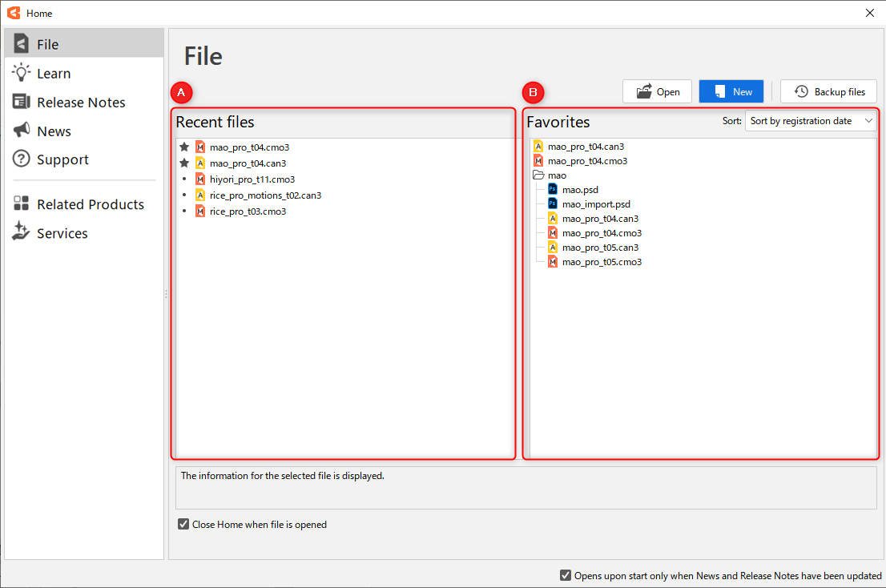Toggle Close Home when file is opened

click(x=184, y=525)
